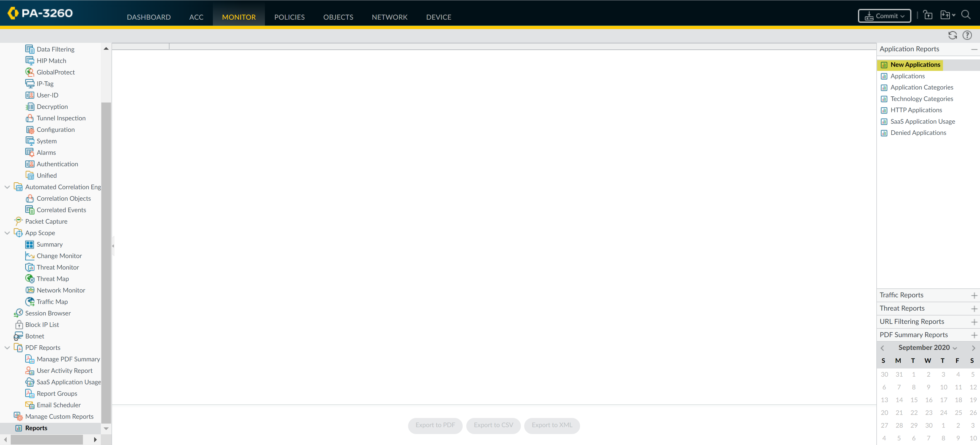Expand the Traffic Reports section
The width and height of the screenshot is (980, 445).
(974, 295)
